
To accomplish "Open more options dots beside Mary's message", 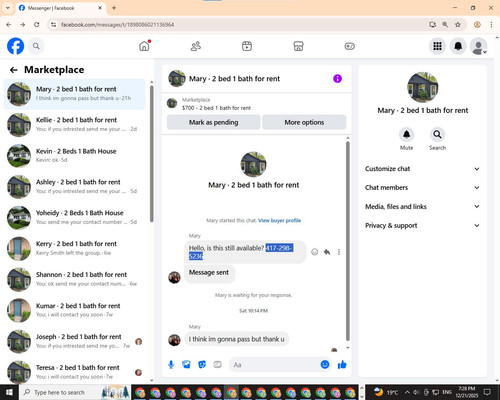I will pyautogui.click(x=339, y=252).
